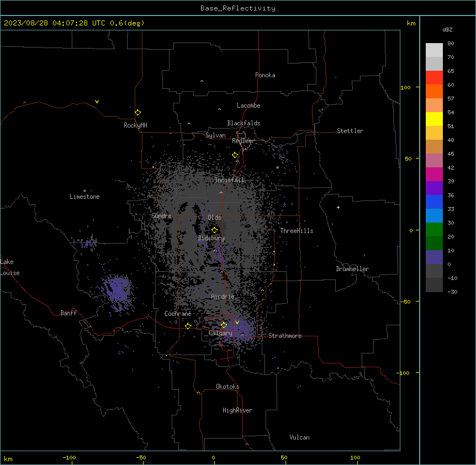Click the yellow radar site marker at Olds
Viewport: 476px width, 465px height.
[x=214, y=230]
